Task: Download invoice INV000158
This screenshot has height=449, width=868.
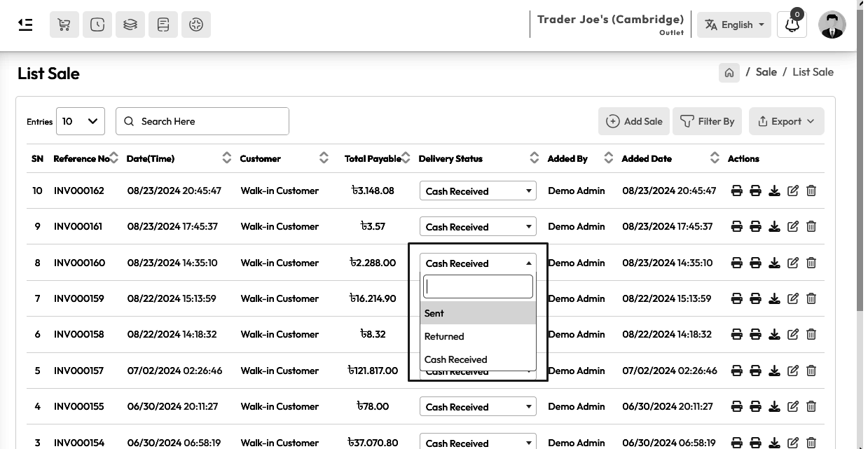Action: pos(774,334)
